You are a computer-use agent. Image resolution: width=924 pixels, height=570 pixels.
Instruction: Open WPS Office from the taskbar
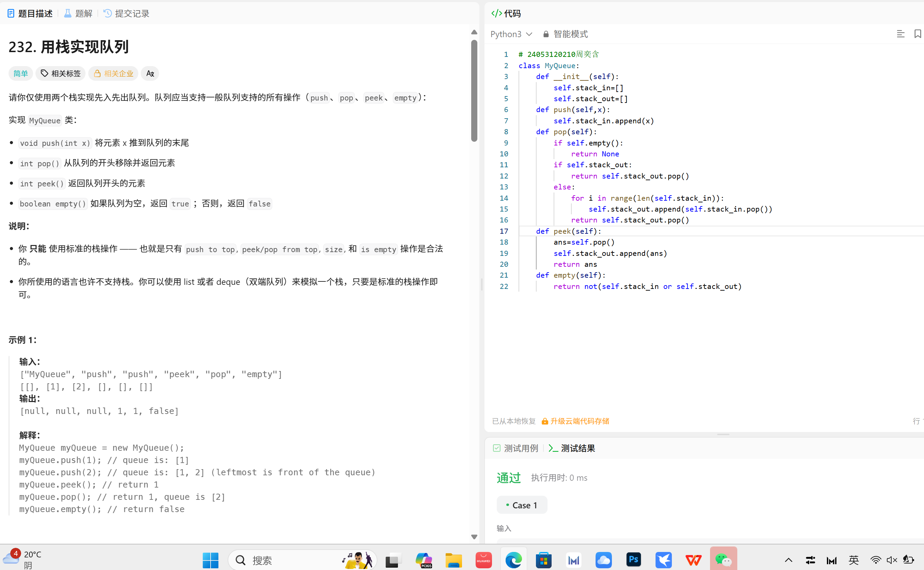(693, 560)
